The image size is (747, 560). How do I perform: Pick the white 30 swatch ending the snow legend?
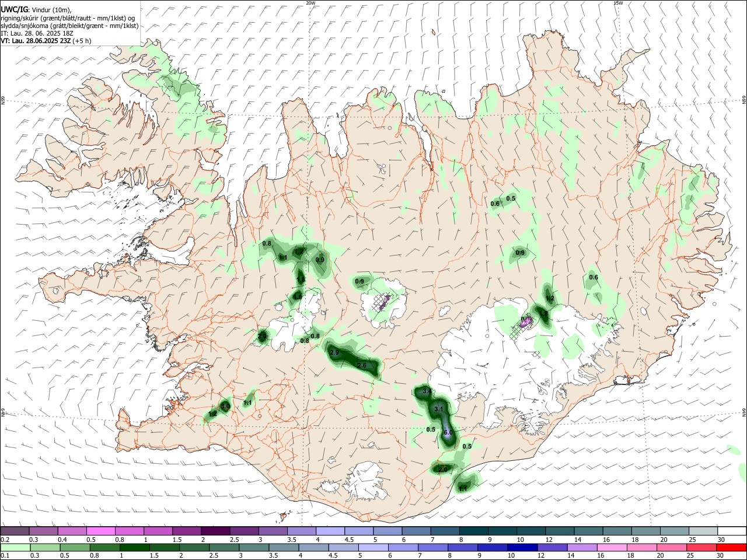[732, 531]
